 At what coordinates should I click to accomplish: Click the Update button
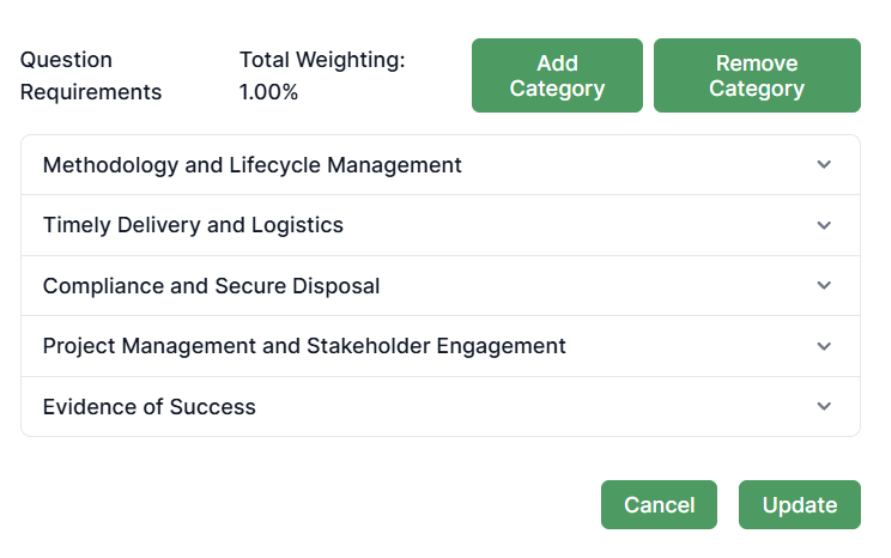coord(799,505)
